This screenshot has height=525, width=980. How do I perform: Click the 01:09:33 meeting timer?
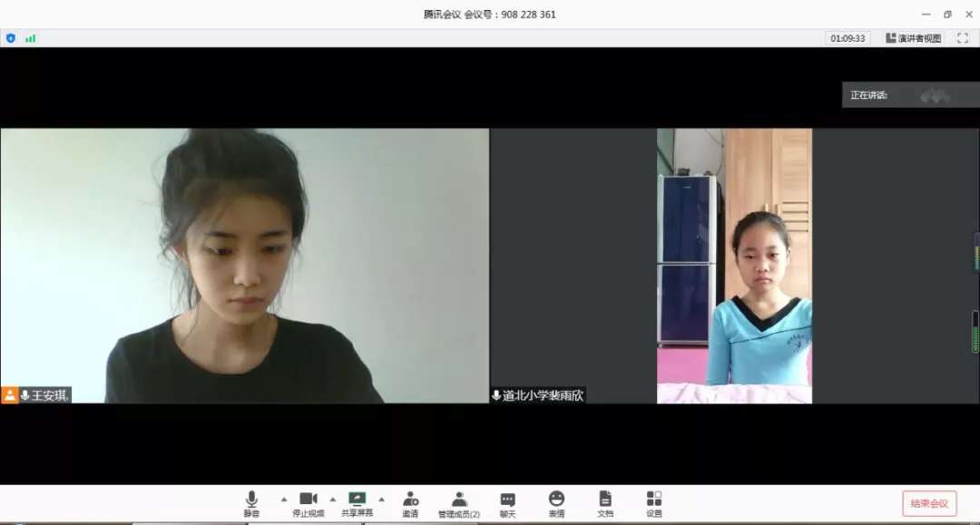coord(848,38)
